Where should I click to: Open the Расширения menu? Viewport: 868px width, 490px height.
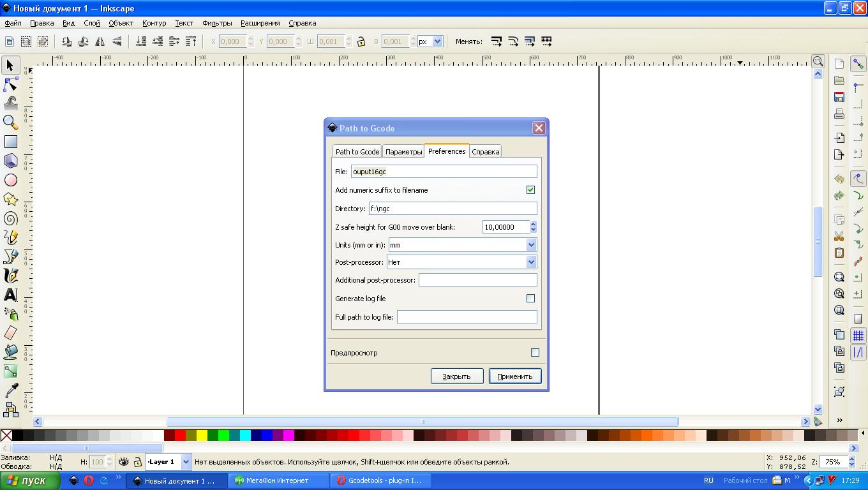(x=260, y=23)
